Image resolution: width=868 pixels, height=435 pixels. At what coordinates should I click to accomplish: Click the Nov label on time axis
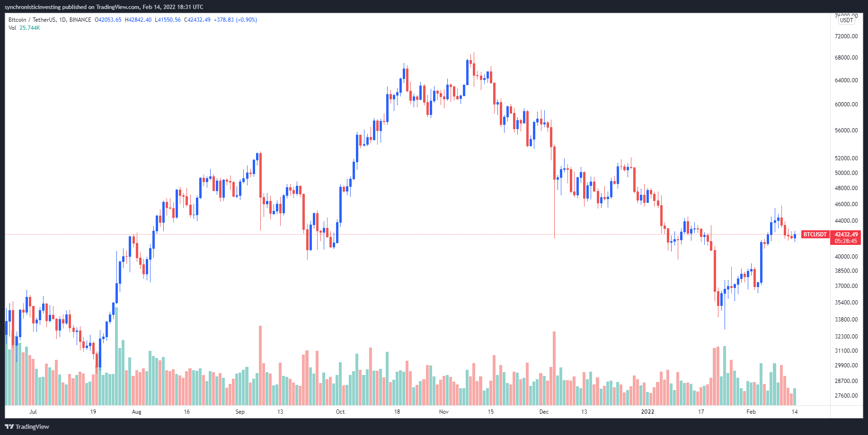tap(443, 412)
